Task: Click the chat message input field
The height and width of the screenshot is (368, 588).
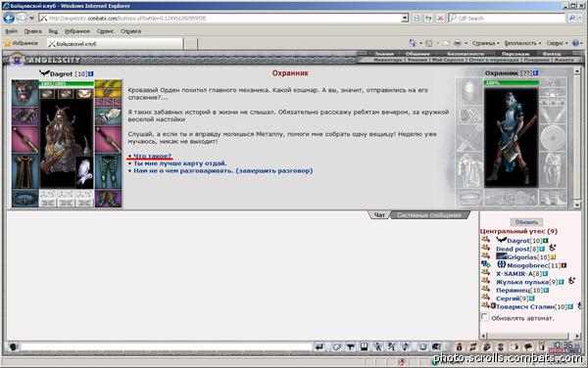Action: (167, 347)
